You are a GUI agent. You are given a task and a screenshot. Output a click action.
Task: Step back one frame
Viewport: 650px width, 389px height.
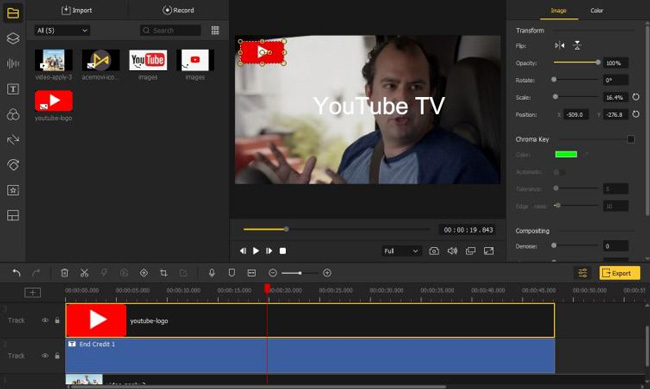243,251
